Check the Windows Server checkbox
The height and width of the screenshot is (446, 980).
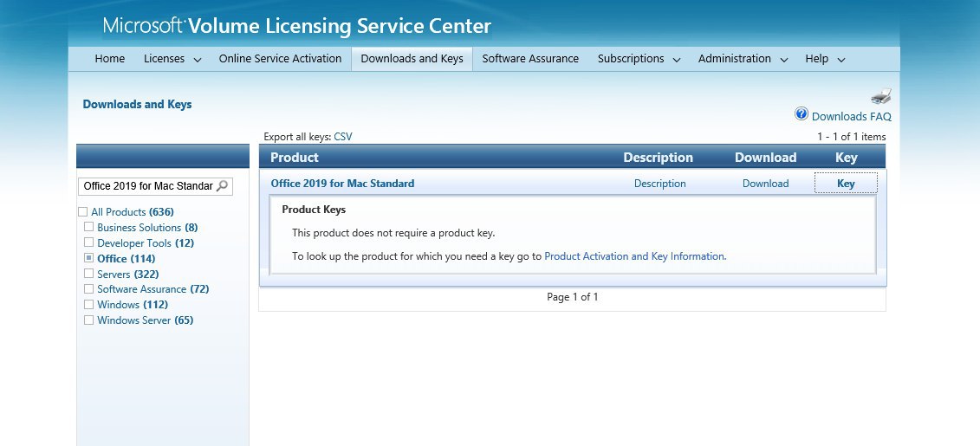[x=88, y=320]
